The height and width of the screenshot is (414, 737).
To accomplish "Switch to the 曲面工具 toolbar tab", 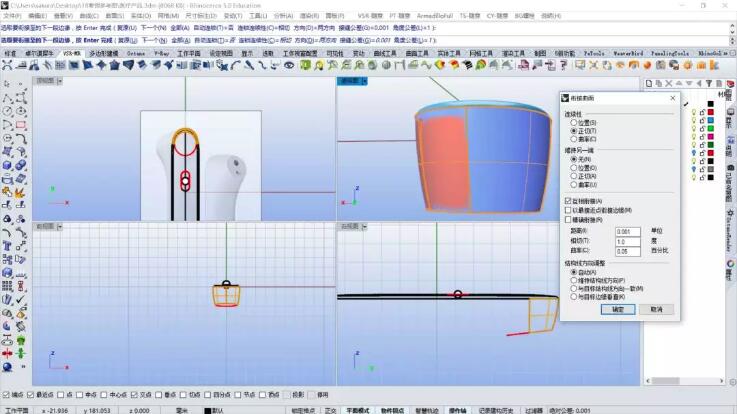I will tap(417, 53).
